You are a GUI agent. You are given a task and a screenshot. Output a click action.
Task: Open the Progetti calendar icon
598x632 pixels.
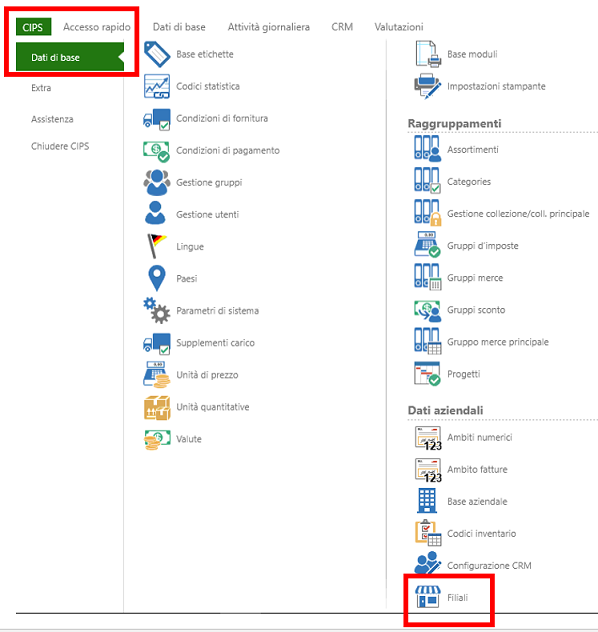428,374
